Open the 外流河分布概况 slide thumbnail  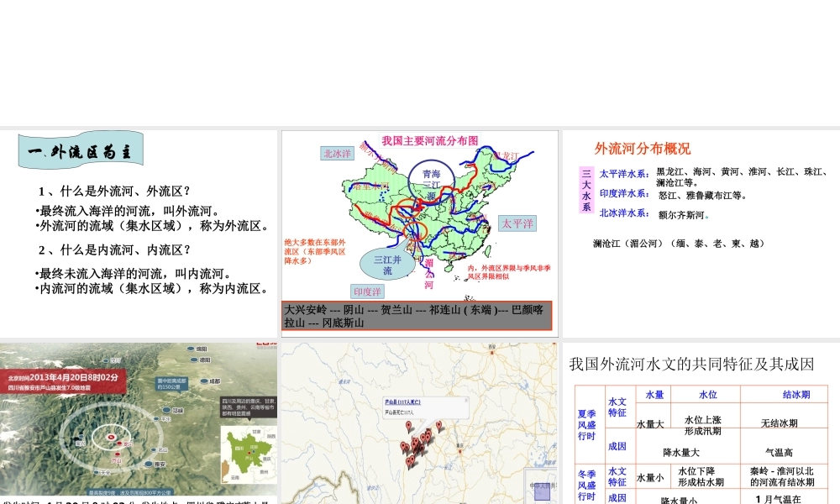[701, 234]
